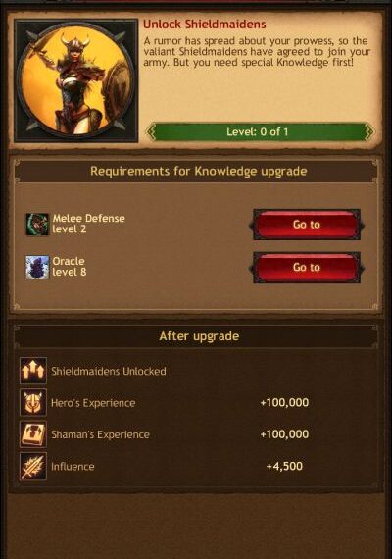Click the Shaman's Experience book icon

pos(33,434)
